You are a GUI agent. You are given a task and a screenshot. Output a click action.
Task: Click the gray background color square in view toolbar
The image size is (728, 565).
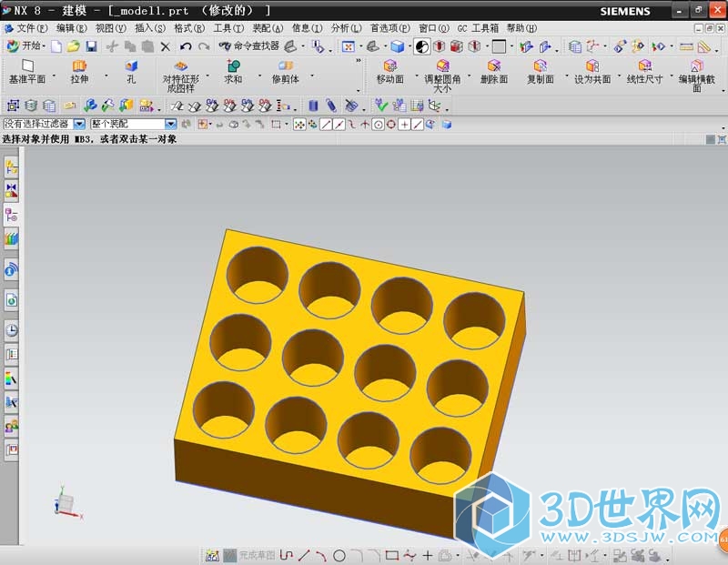tap(499, 46)
